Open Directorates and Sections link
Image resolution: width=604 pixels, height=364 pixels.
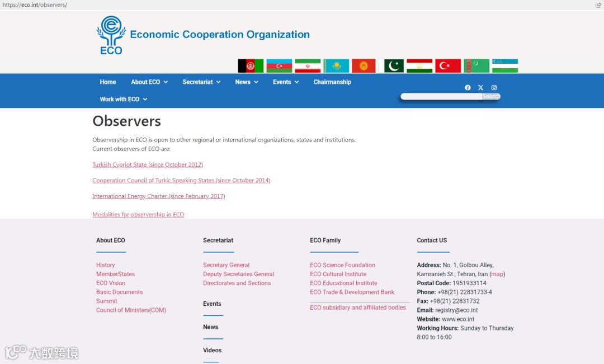click(237, 283)
